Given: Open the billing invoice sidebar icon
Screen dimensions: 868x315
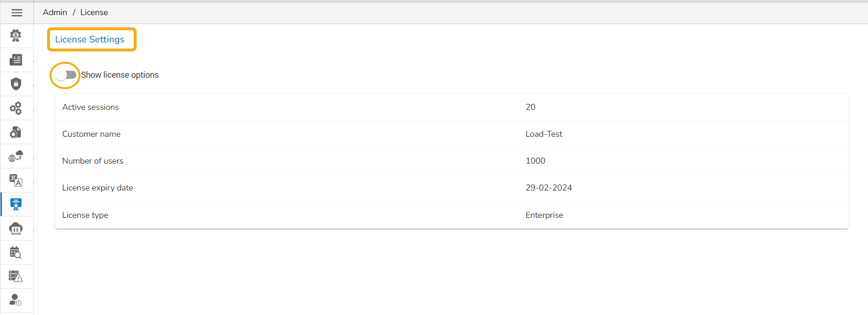Looking at the screenshot, I should (16, 60).
